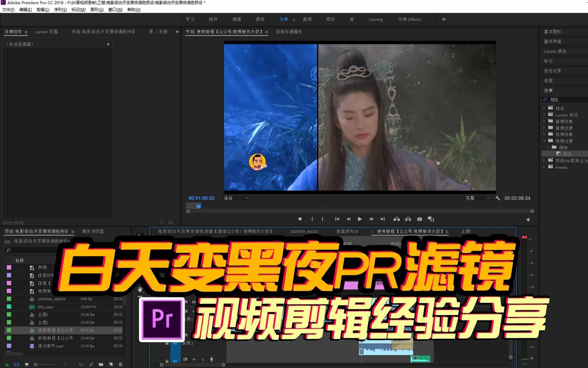The width and height of the screenshot is (588, 368).
Task: Open the program monitor settings wrench icon
Action: 498,198
